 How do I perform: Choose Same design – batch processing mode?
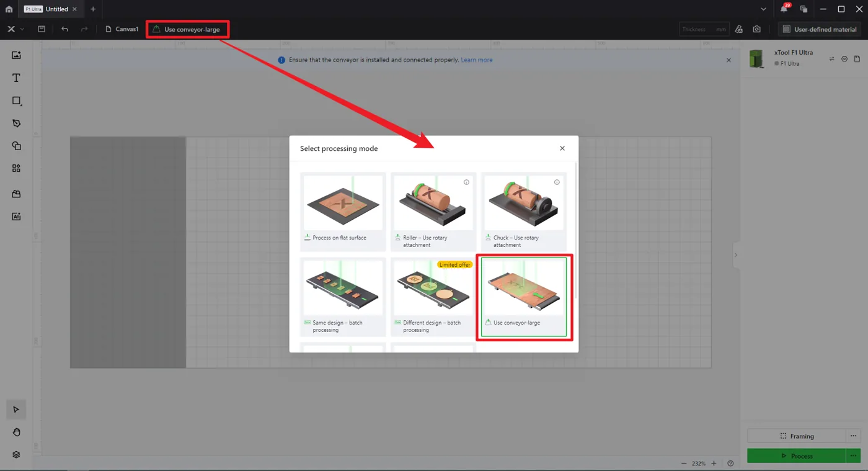pos(343,297)
